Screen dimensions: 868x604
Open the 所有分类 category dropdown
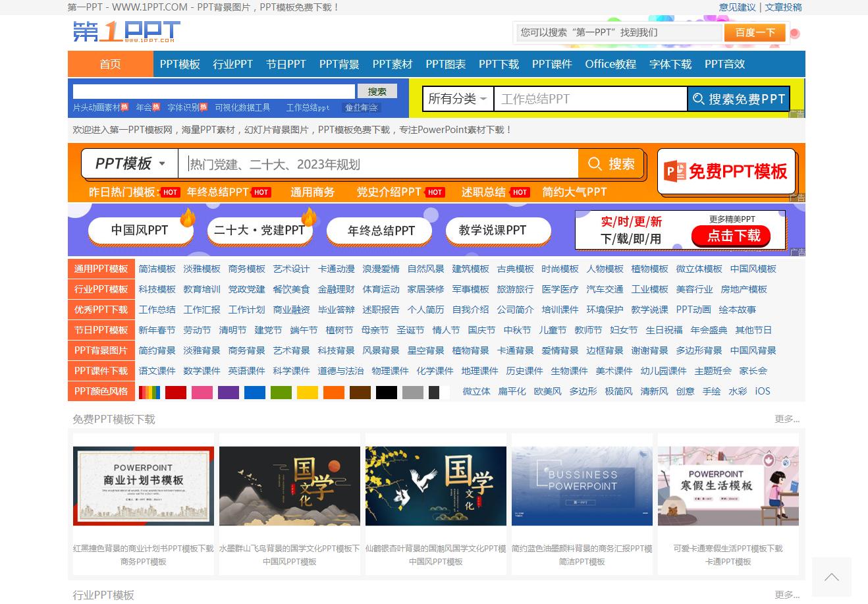click(458, 98)
